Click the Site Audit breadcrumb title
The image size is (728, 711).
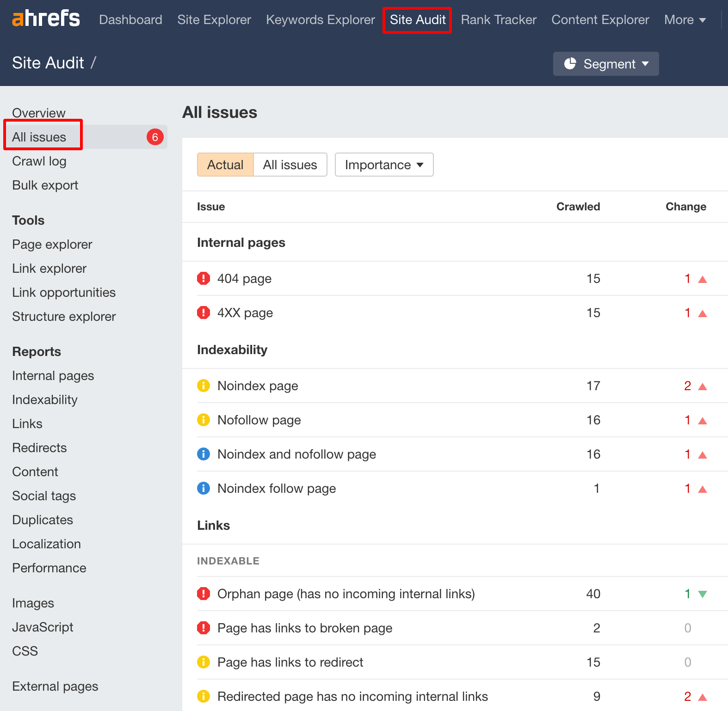[48, 62]
